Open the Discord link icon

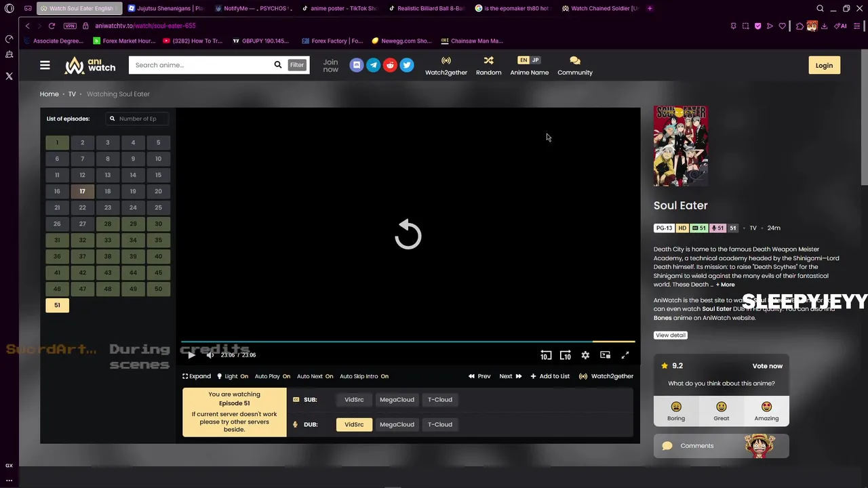coord(357,65)
